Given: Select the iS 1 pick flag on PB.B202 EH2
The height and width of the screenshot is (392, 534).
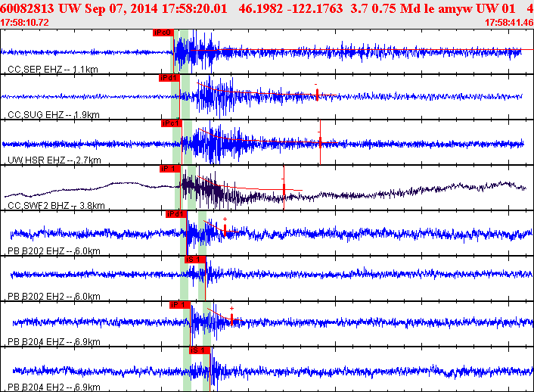Looking at the screenshot, I should [195, 260].
